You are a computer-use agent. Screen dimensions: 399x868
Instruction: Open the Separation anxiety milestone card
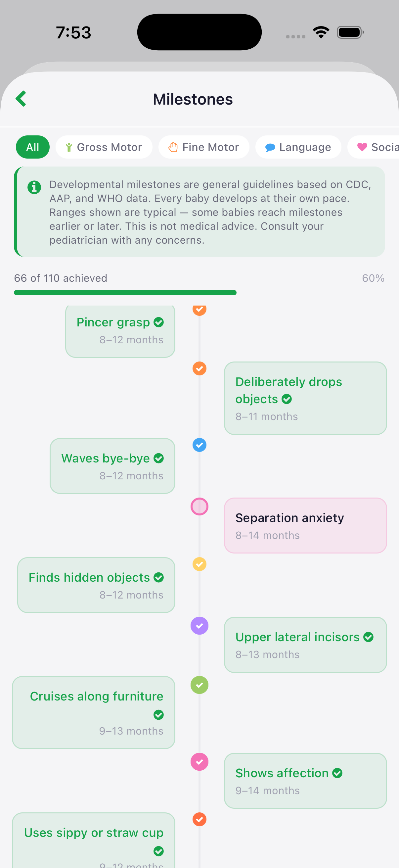305,525
